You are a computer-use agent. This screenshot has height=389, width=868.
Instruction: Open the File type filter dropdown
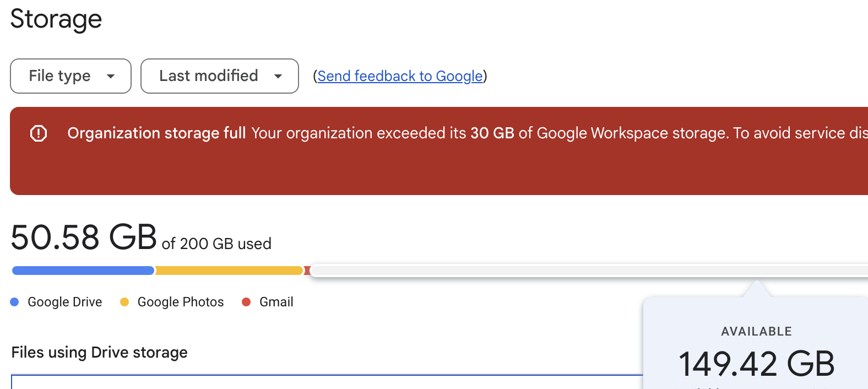click(x=70, y=76)
